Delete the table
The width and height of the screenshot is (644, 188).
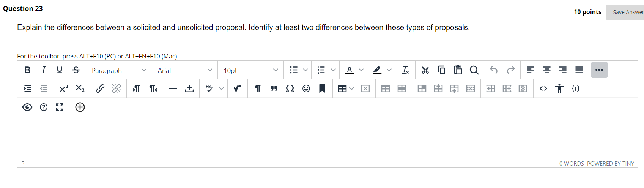(365, 88)
